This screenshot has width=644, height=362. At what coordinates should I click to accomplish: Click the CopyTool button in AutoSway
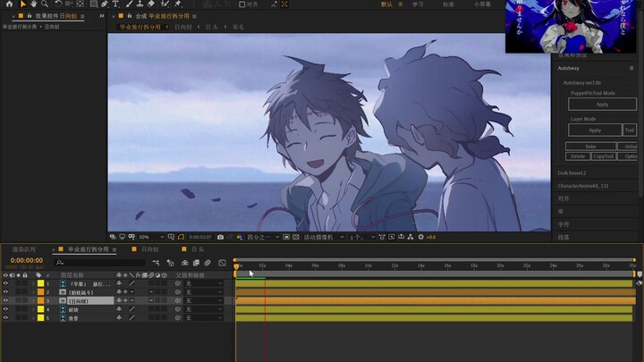[x=604, y=156]
